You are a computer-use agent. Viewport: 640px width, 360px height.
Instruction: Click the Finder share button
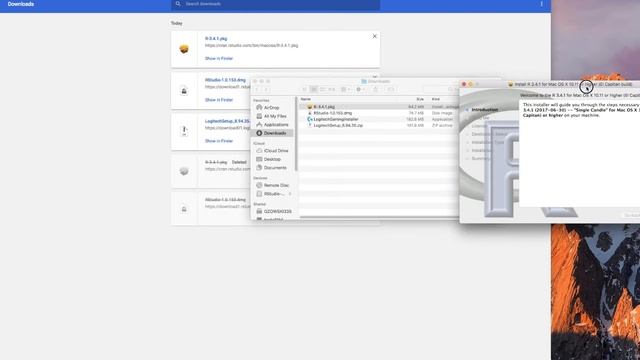[x=376, y=89]
